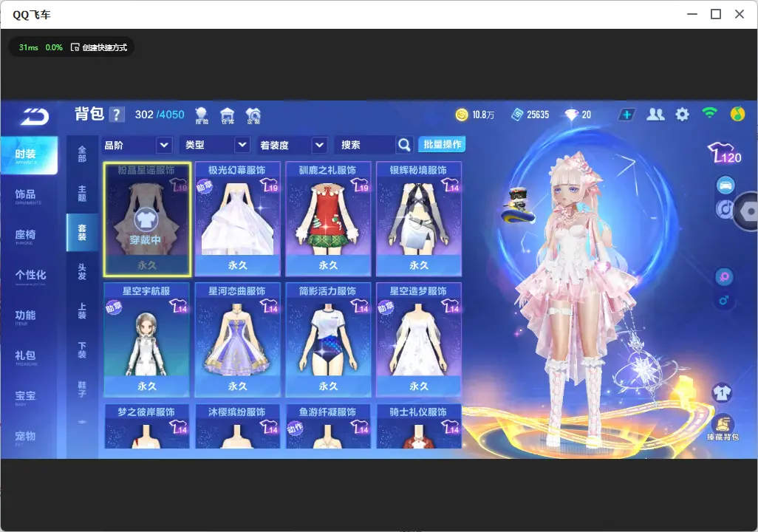Select the 全部 sub-category tab
This screenshot has width=758, height=532.
[82, 154]
